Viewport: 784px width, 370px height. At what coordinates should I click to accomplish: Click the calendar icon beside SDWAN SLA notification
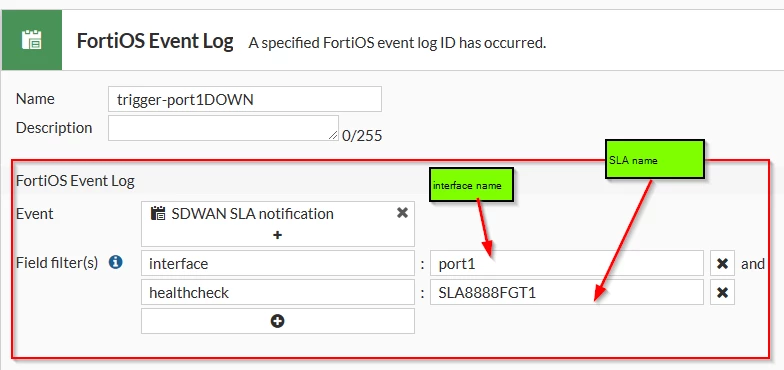point(158,214)
